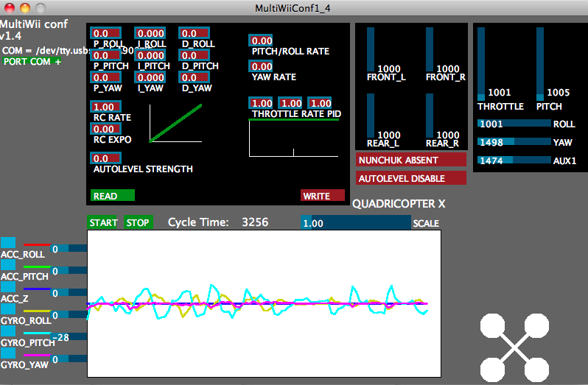The width and height of the screenshot is (588, 385).
Task: Click the sensor data plot area
Action: [x=264, y=304]
